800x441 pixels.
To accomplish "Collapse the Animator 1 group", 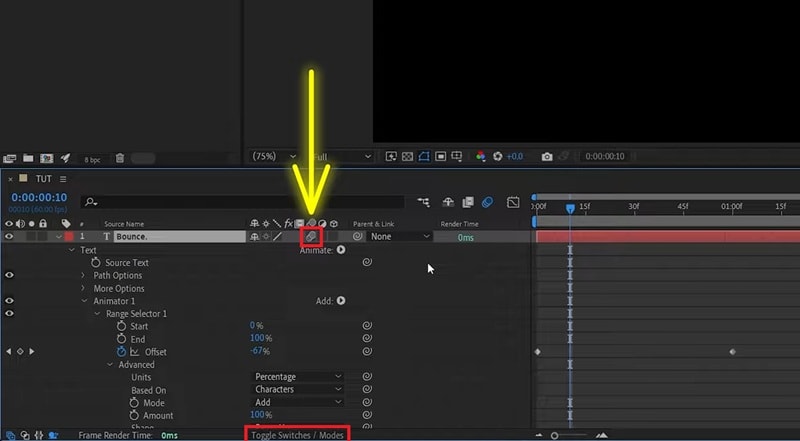I will pos(85,301).
